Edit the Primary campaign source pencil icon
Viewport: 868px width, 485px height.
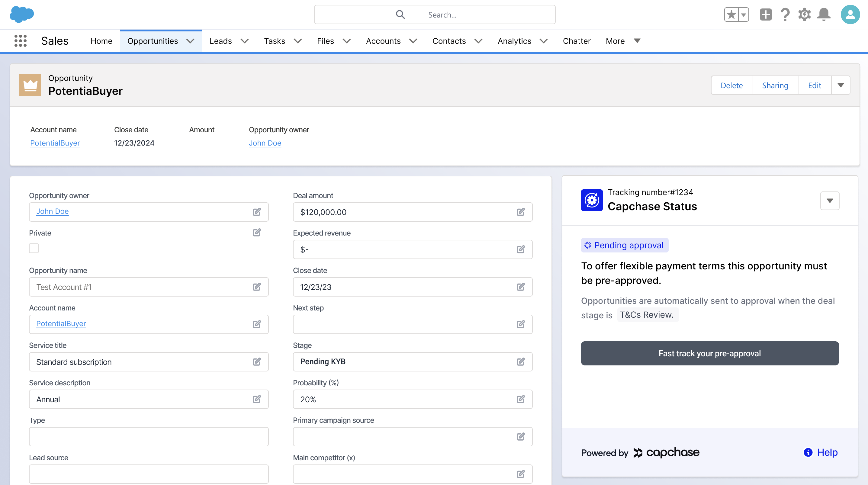pos(521,436)
